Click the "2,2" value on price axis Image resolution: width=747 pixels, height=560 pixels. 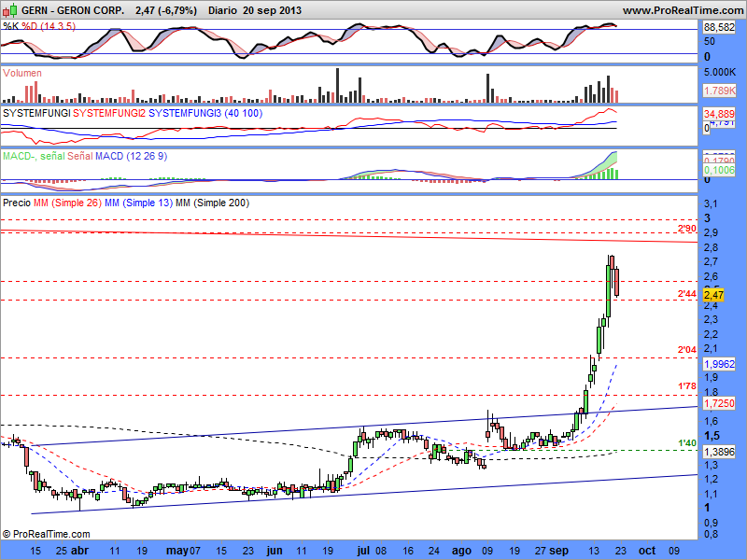pos(711,334)
